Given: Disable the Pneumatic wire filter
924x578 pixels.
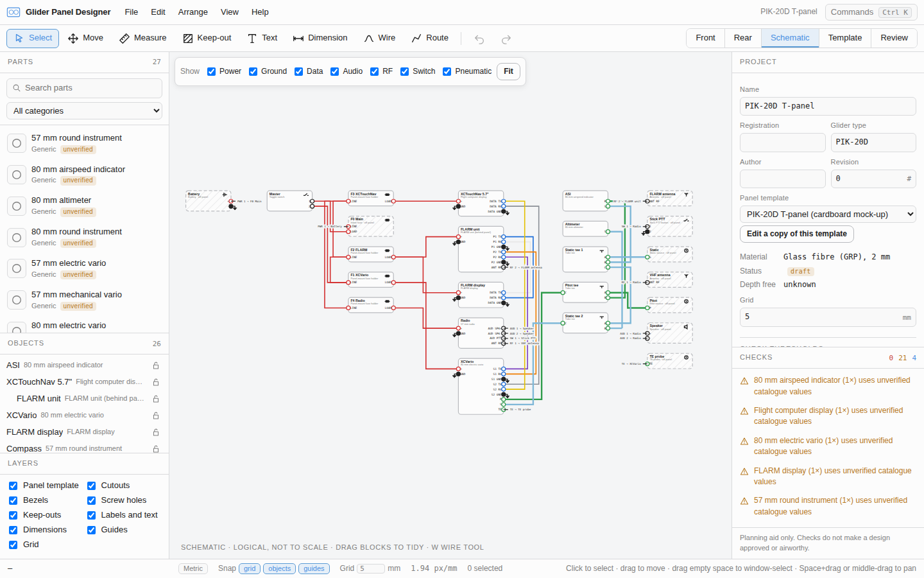Looking at the screenshot, I should coord(447,71).
